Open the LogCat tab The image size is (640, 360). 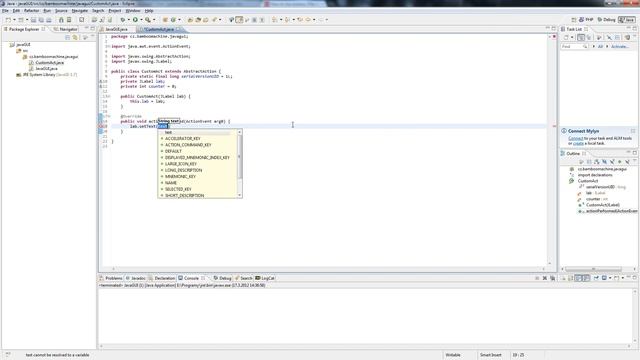(x=265, y=278)
